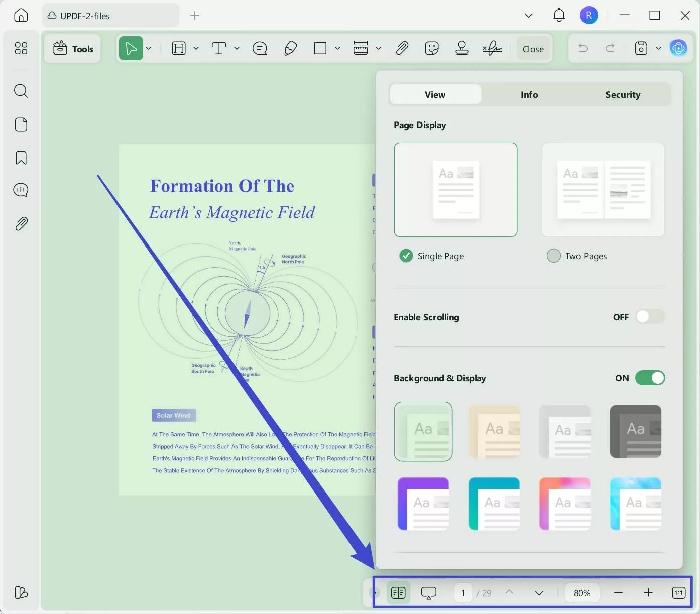The width and height of the screenshot is (700, 614).
Task: Click the Home icon
Action: [x=21, y=15]
